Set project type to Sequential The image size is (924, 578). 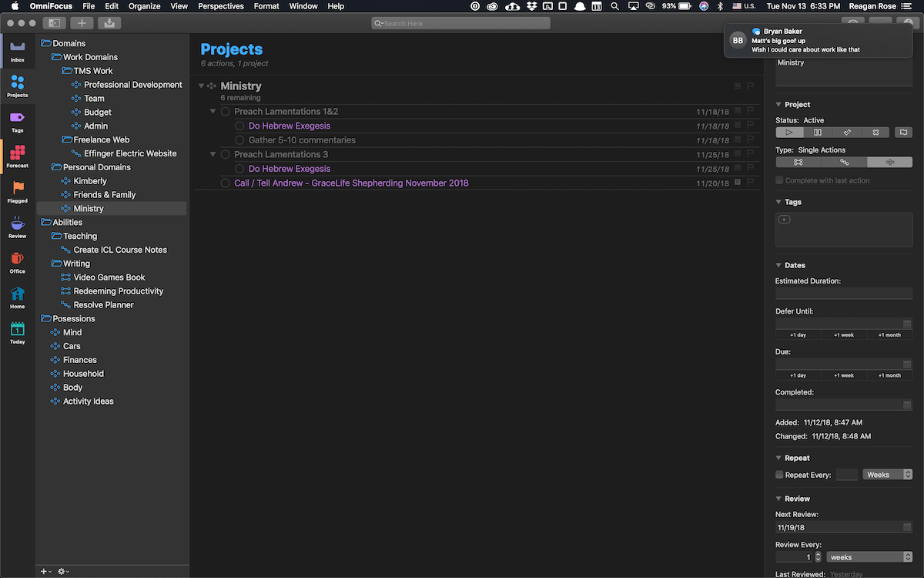[x=844, y=162]
